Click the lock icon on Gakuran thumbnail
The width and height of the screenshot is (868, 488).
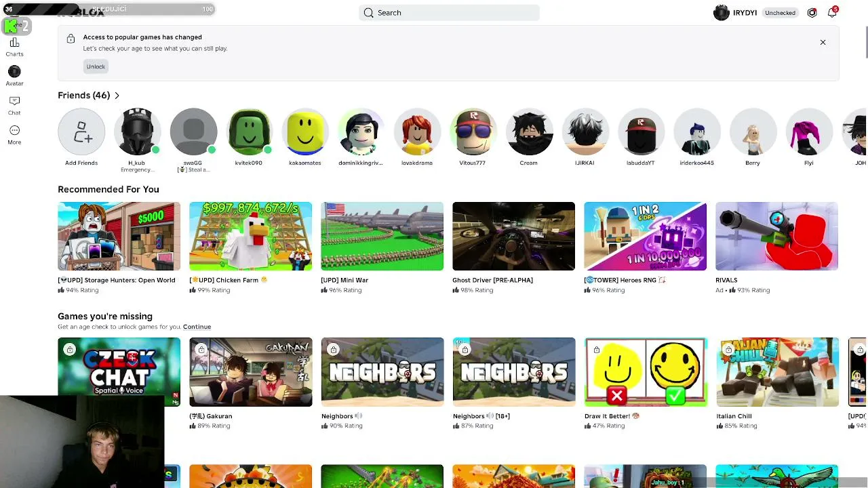[201, 350]
